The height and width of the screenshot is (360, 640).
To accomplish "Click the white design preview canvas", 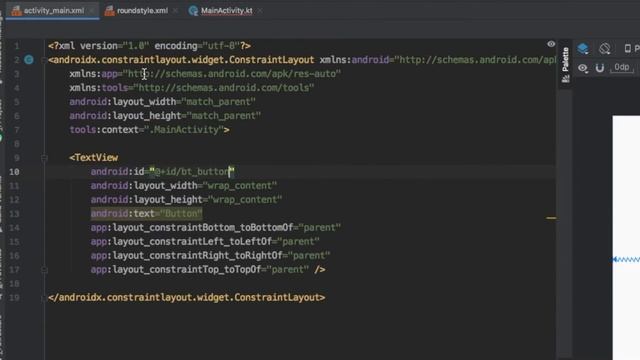I will pos(626,238).
